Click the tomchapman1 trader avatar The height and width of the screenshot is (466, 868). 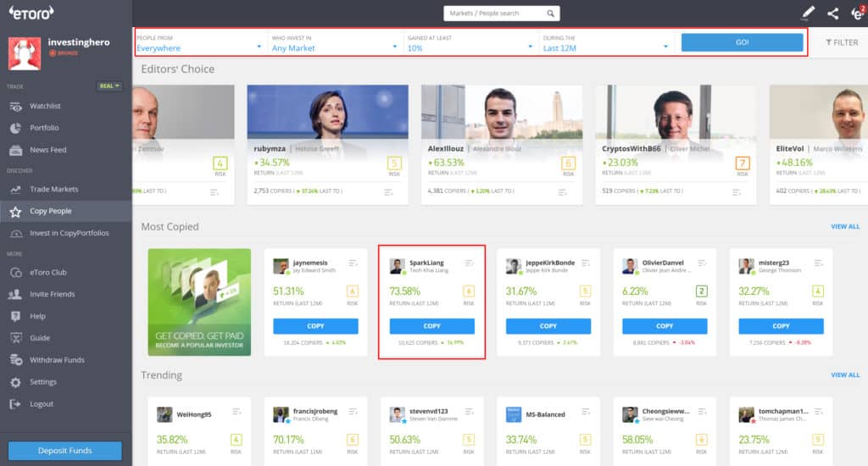[746, 414]
